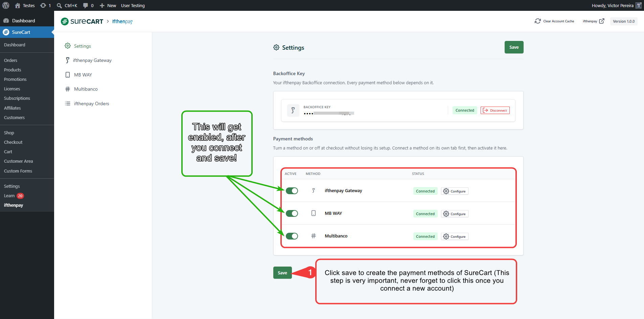
Task: Open Learn section with 20 badge
Action: click(x=14, y=196)
